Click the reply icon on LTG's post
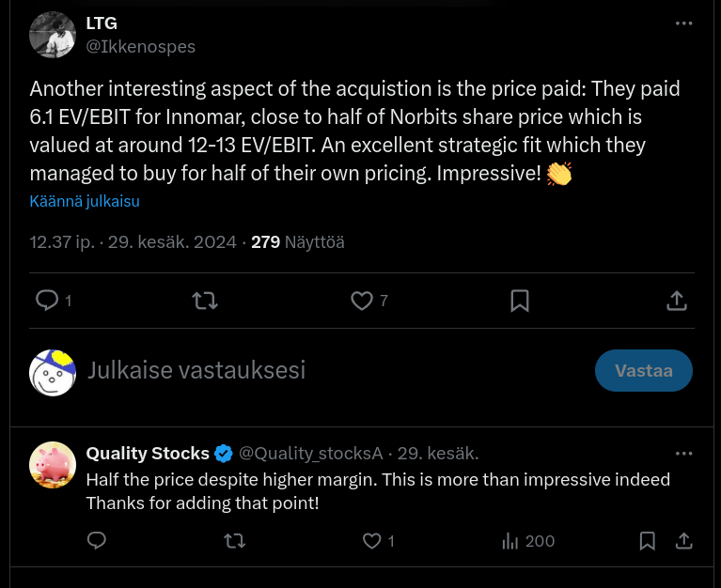 (x=47, y=301)
